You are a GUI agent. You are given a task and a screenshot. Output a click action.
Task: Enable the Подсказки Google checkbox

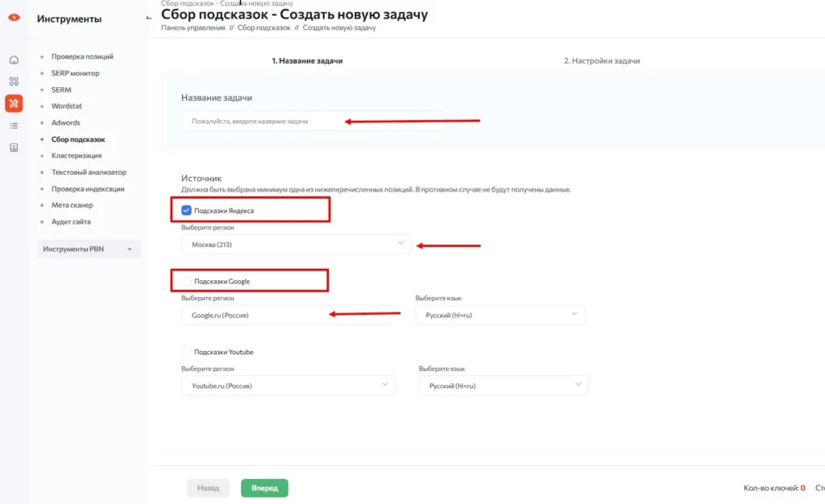coord(187,281)
